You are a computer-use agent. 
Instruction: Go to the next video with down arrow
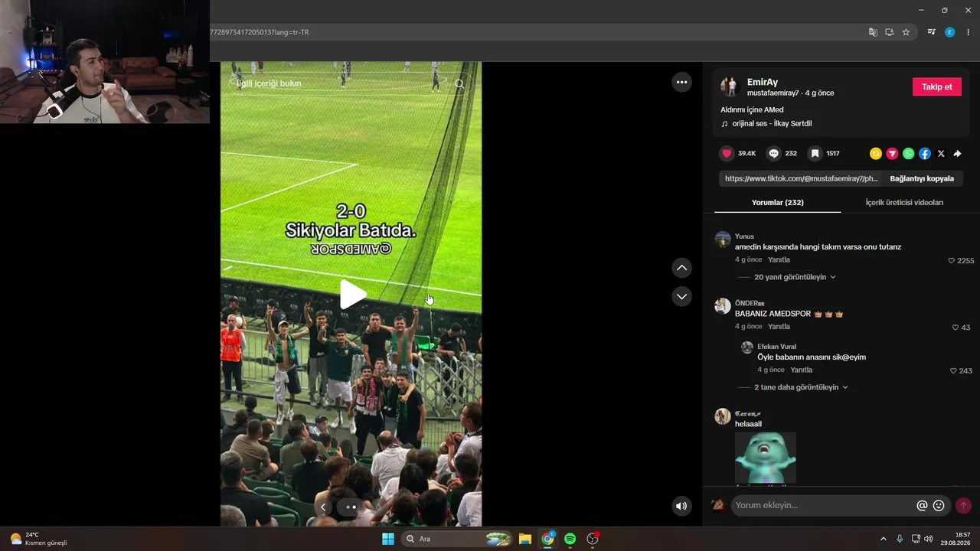(x=681, y=296)
